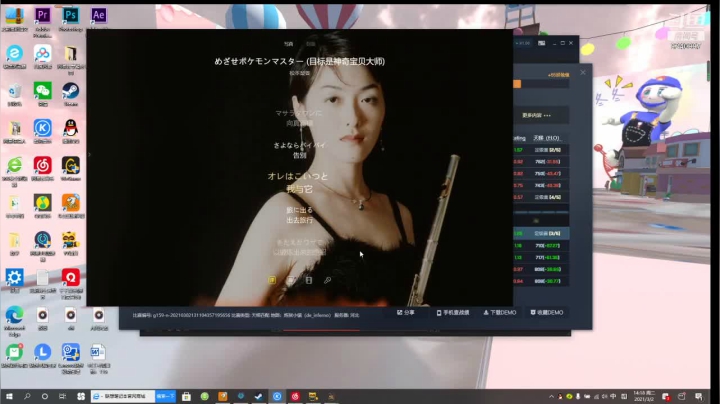Click the monitor icon in rear window title bar
Viewport: 720px width, 404px height.
point(541,43)
